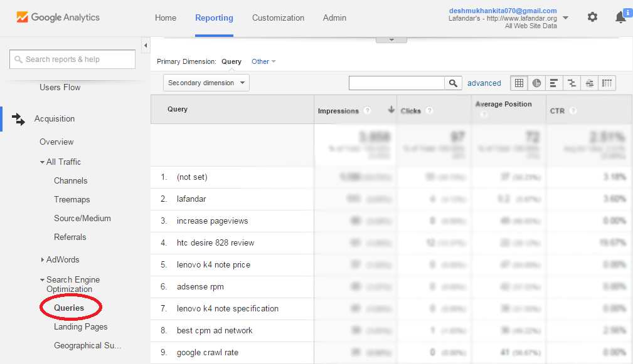Viewport: 633px width, 364px height.
Task: Select Query as primary dimension
Action: 231,61
